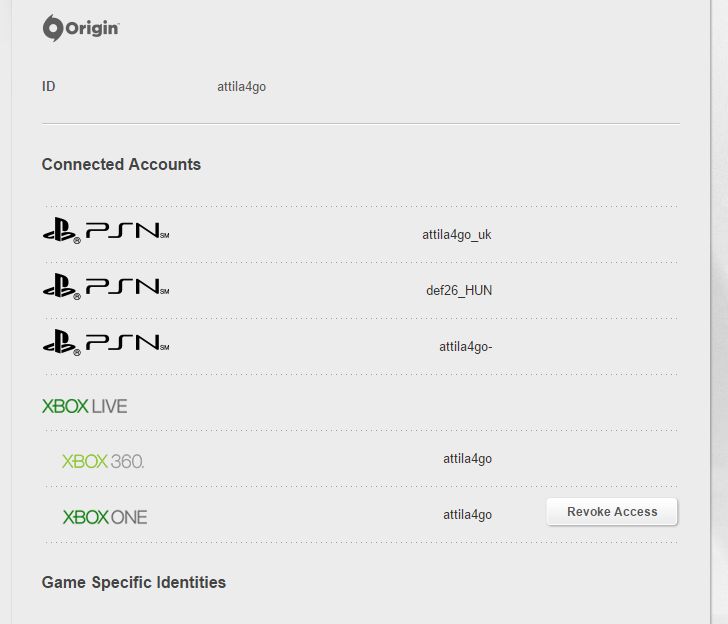This screenshot has width=728, height=624.
Task: Click the attila4go- PSN username
Action: (466, 347)
